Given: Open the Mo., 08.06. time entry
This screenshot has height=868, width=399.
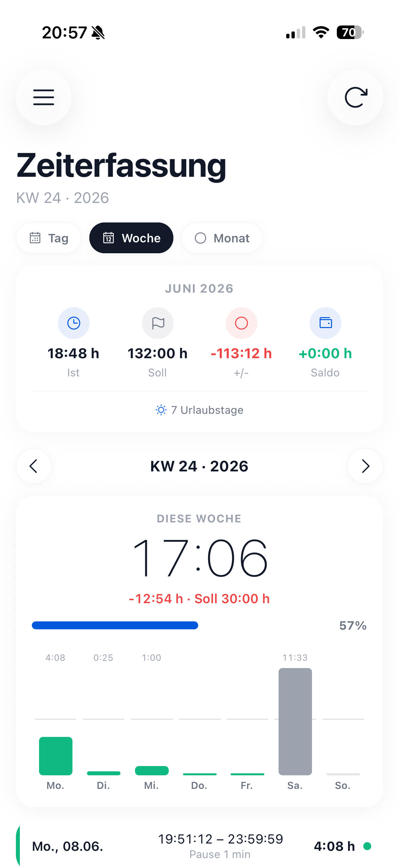Looking at the screenshot, I should click(199, 846).
